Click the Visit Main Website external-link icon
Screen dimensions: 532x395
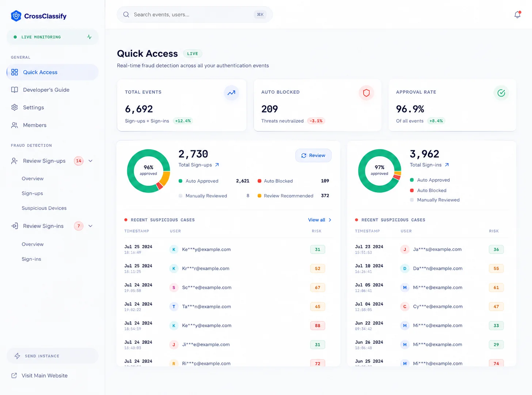pyautogui.click(x=14, y=376)
